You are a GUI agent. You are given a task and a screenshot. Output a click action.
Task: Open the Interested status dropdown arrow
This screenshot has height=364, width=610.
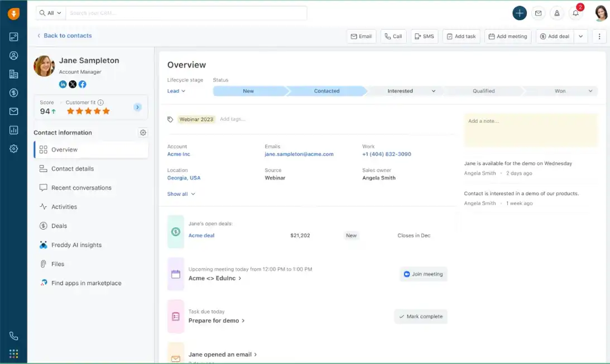point(434,91)
